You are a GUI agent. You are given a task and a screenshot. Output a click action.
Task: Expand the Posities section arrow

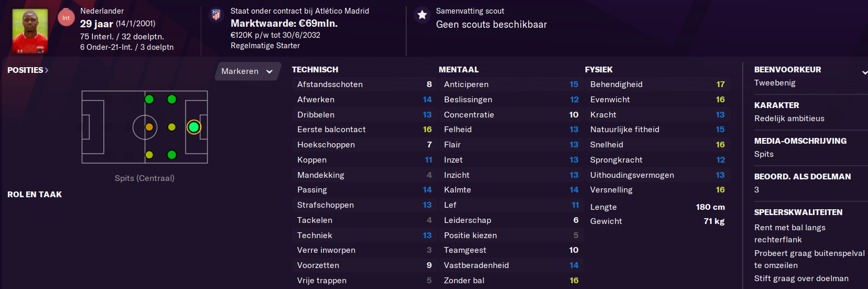click(x=47, y=70)
